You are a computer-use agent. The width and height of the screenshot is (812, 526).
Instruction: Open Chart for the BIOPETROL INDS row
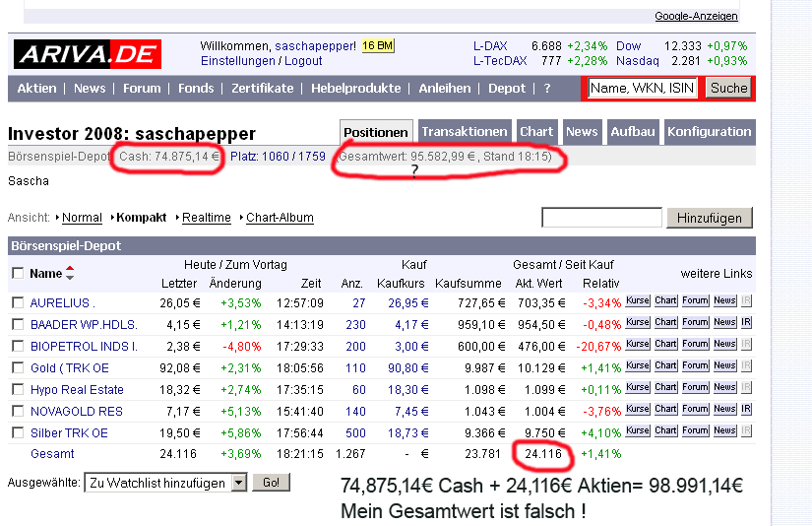point(666,345)
